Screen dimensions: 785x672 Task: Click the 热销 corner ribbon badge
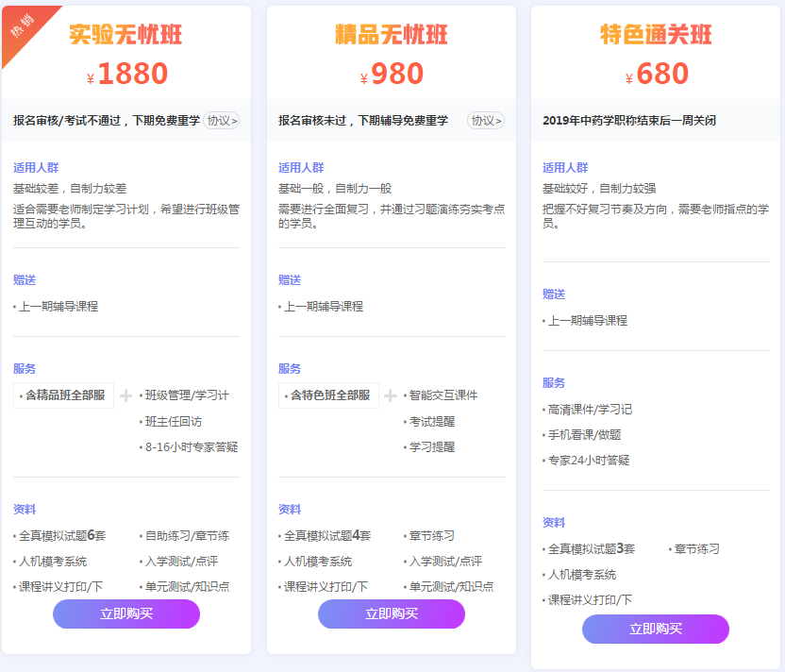[23, 23]
